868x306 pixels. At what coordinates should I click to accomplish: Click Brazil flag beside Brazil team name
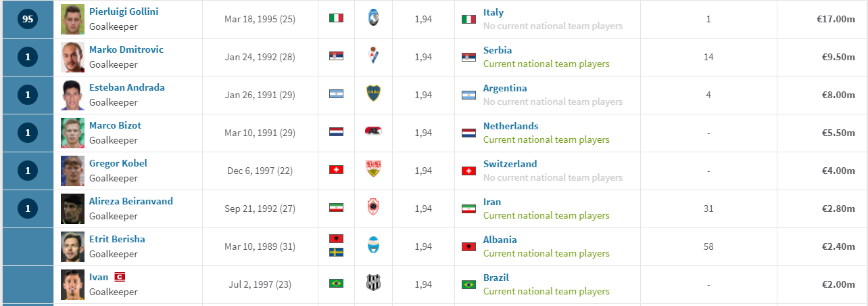[x=468, y=284]
